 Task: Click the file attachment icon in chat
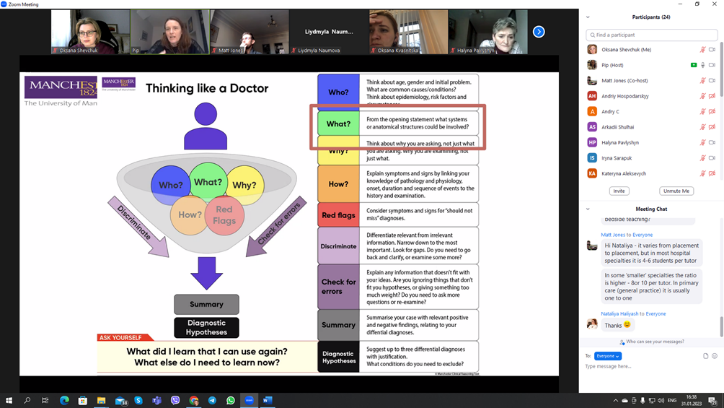[705, 356]
